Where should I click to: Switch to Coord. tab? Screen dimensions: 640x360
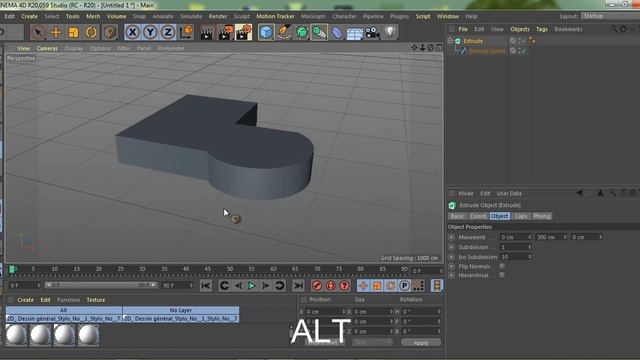click(478, 216)
